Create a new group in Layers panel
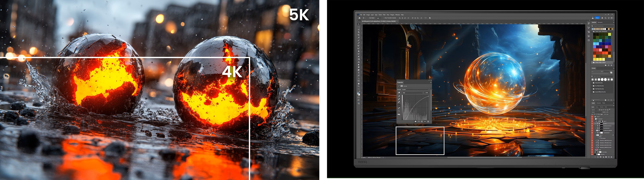Screen dimensions: 644x180 click(x=606, y=157)
